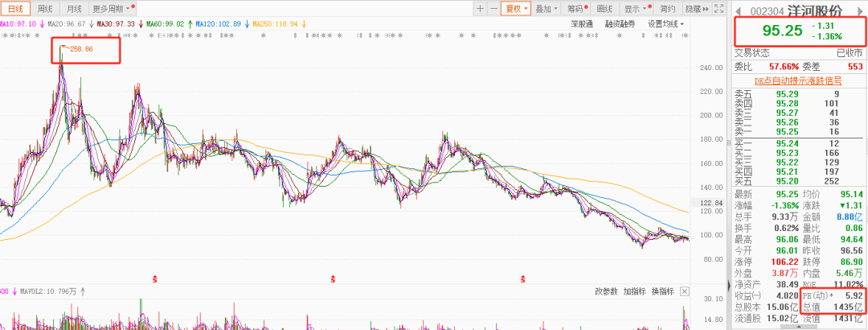Click the red S marker on chart
868x330 pixels.
(x=154, y=278)
